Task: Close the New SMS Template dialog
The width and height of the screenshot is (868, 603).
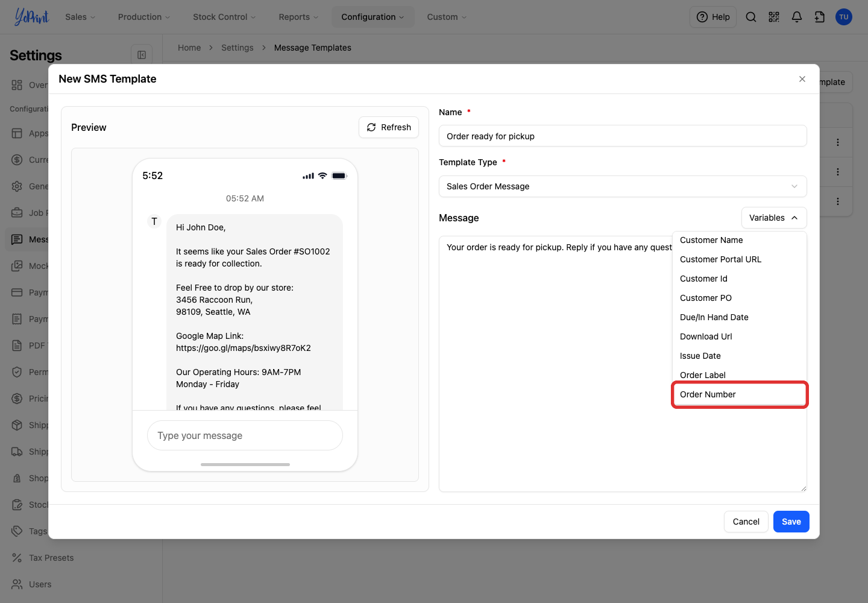Action: click(802, 79)
